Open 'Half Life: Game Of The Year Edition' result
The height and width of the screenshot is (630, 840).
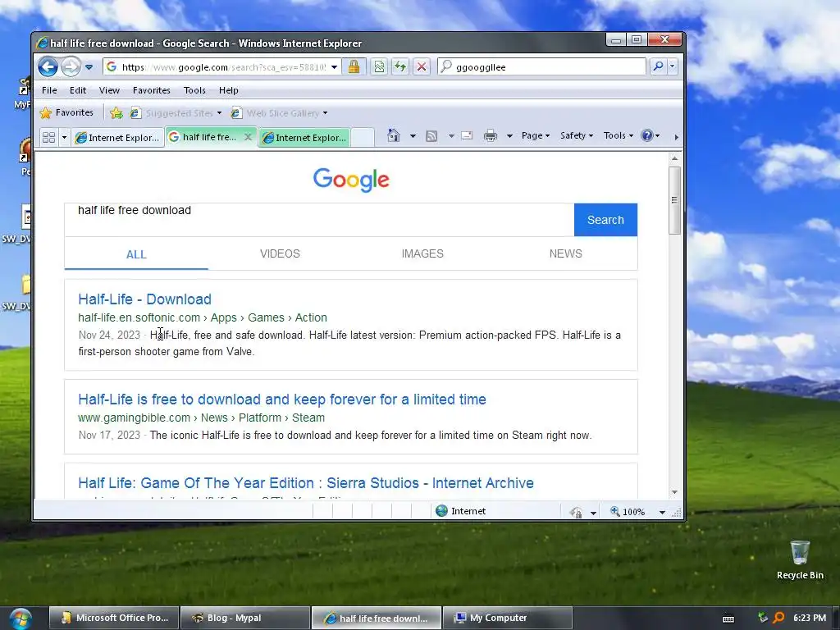pos(306,482)
